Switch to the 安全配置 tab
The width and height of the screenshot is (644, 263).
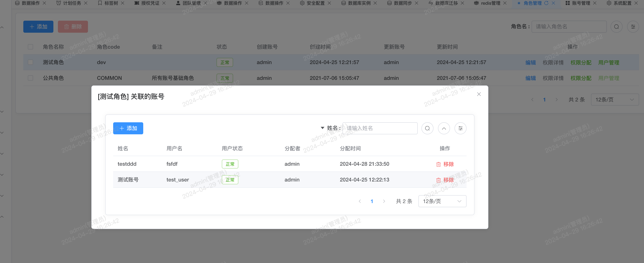315,3
